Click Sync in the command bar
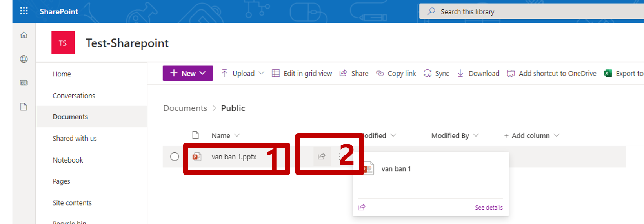The image size is (644, 224). 437,73
